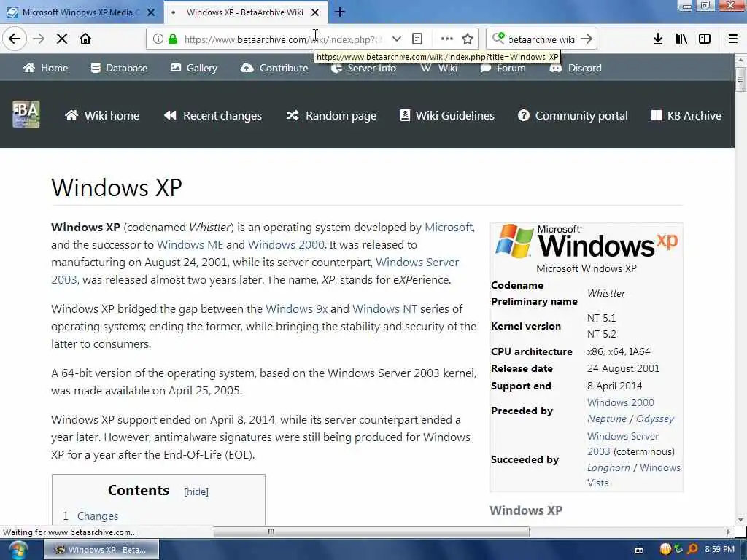Open the downloads arrow icon
This screenshot has height=560, width=747.
point(658,39)
